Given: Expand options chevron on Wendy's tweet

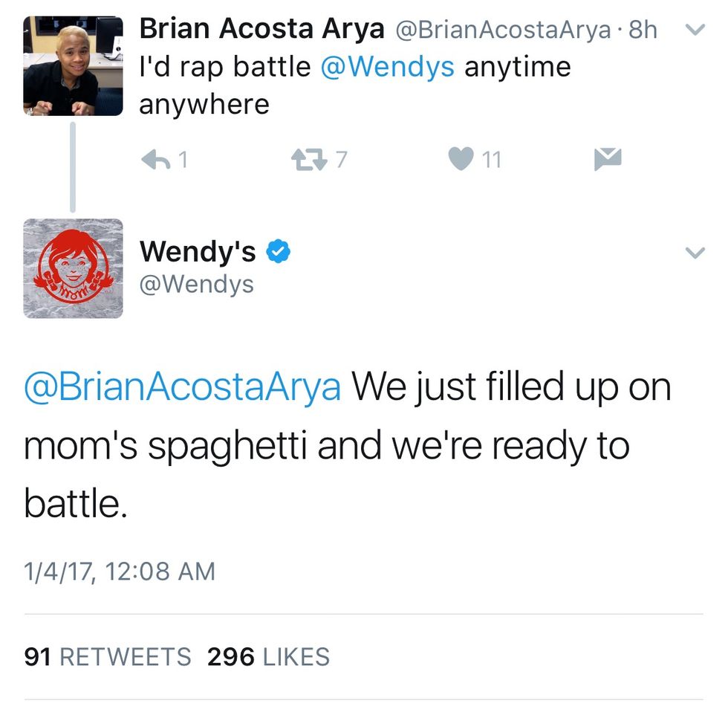Looking at the screenshot, I should click(x=693, y=253).
